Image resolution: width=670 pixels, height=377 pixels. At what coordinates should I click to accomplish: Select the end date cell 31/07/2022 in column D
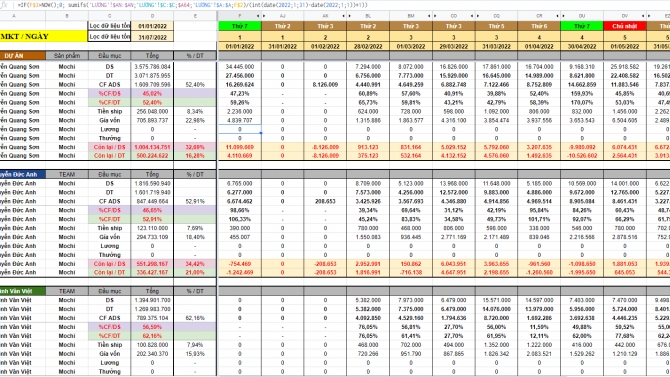click(152, 37)
